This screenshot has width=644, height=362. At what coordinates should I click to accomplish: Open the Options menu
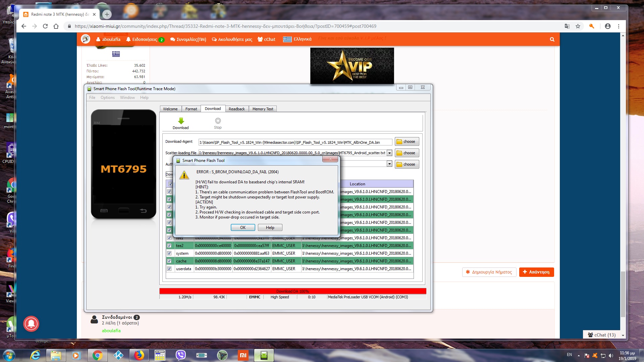coord(107,98)
